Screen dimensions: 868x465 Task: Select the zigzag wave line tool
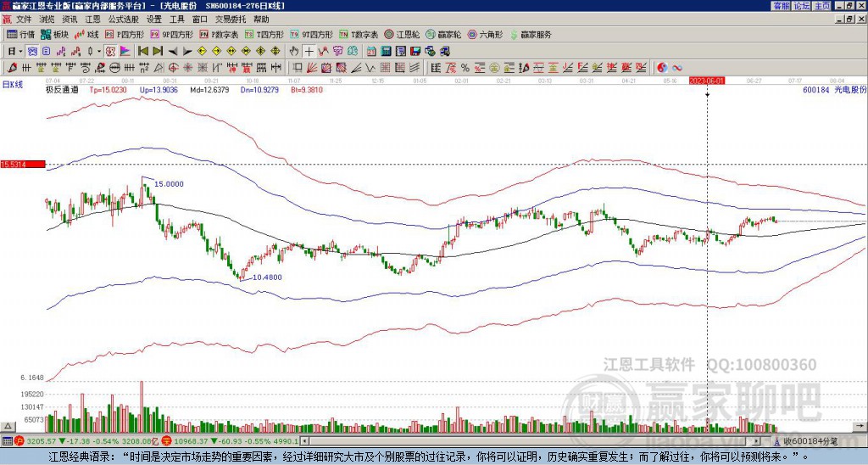point(370,68)
